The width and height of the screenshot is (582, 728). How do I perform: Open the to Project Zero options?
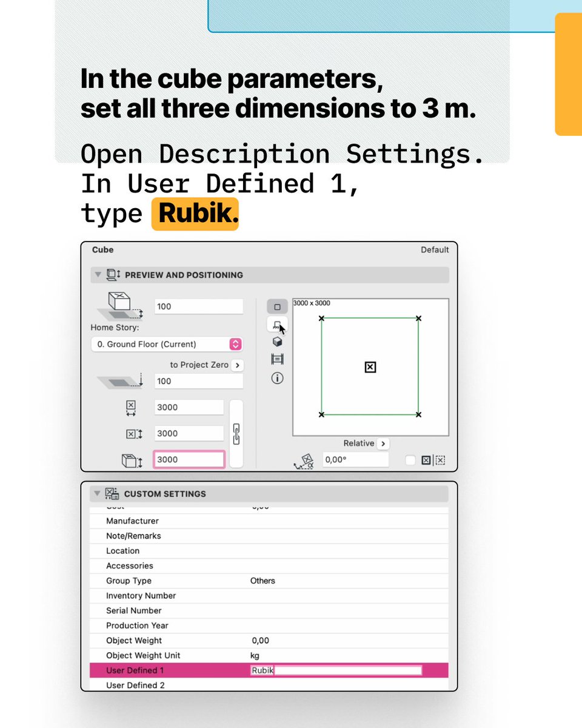click(237, 365)
